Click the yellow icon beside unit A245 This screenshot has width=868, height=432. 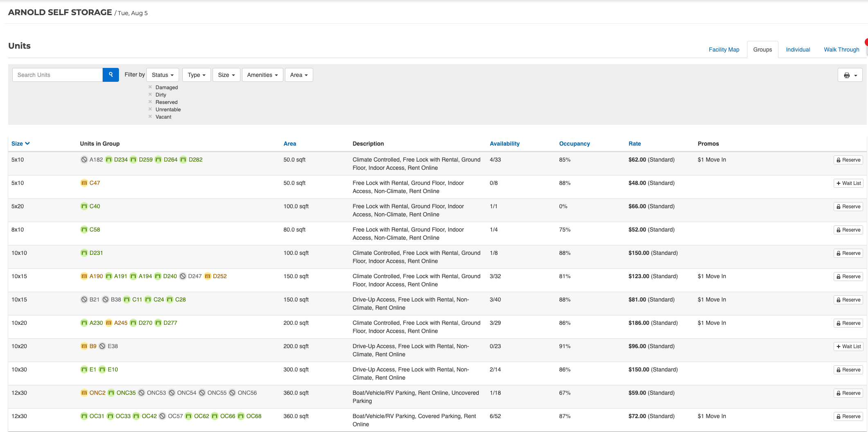(109, 323)
